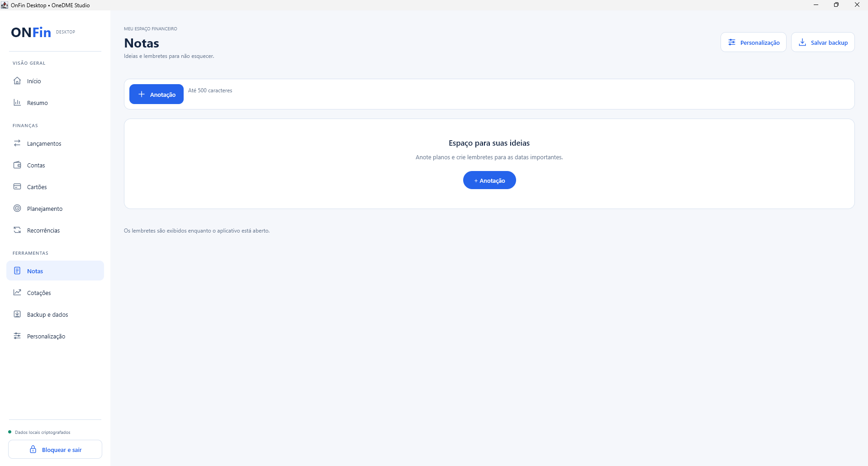This screenshot has height=466, width=868.
Task: Click the 'Notas' page title
Action: click(142, 43)
